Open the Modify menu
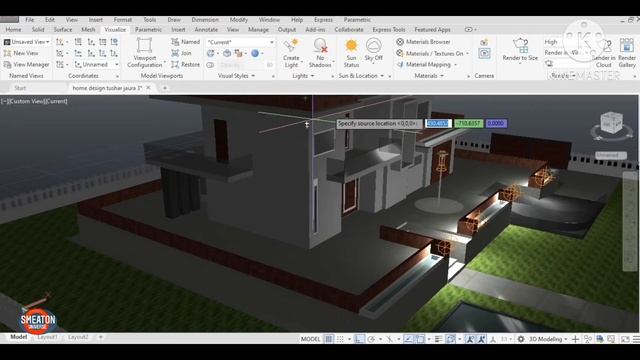640x360 pixels. click(x=238, y=20)
